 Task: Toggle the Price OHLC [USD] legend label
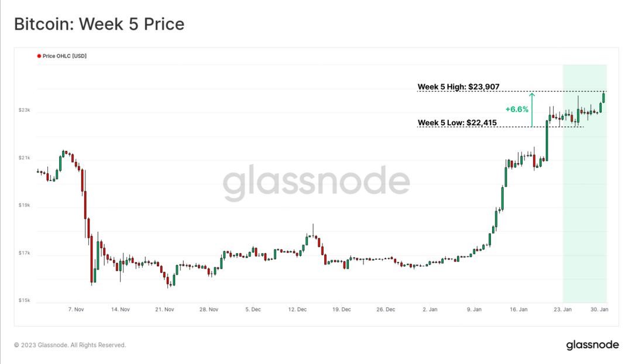pyautogui.click(x=64, y=56)
